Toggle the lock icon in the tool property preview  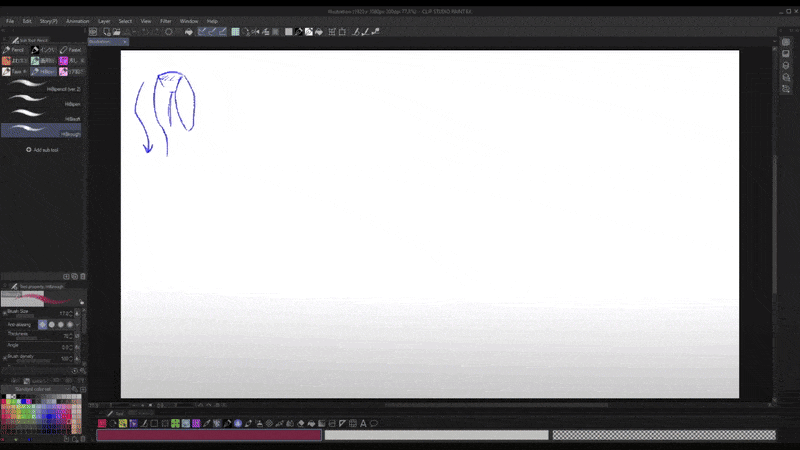click(x=82, y=302)
